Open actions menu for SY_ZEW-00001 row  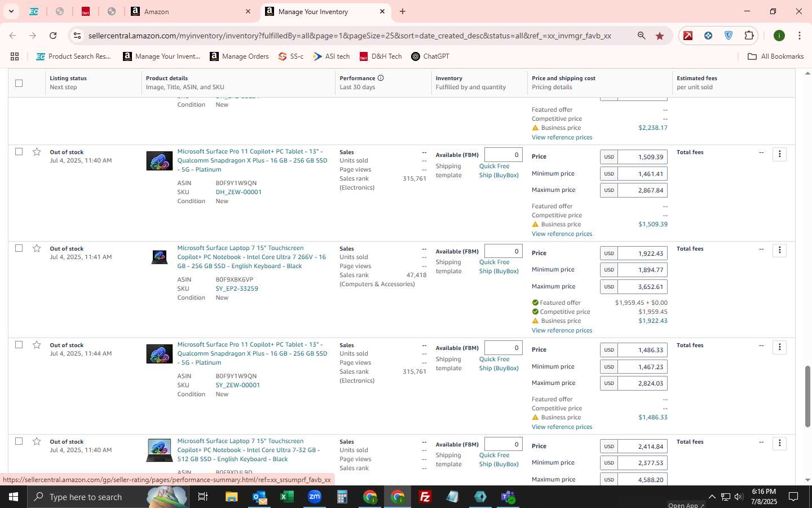pyautogui.click(x=779, y=347)
